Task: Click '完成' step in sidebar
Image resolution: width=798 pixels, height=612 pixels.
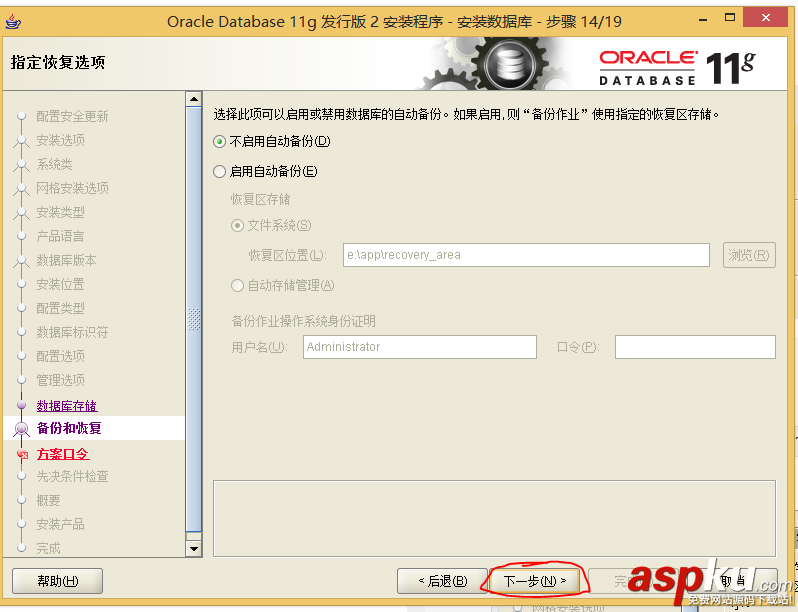Action: click(x=48, y=548)
